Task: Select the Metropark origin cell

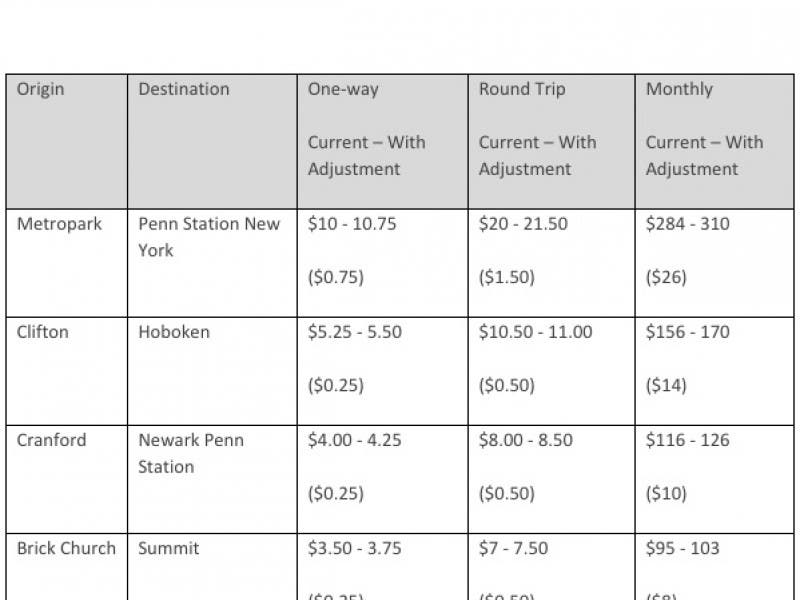Action: (x=59, y=224)
